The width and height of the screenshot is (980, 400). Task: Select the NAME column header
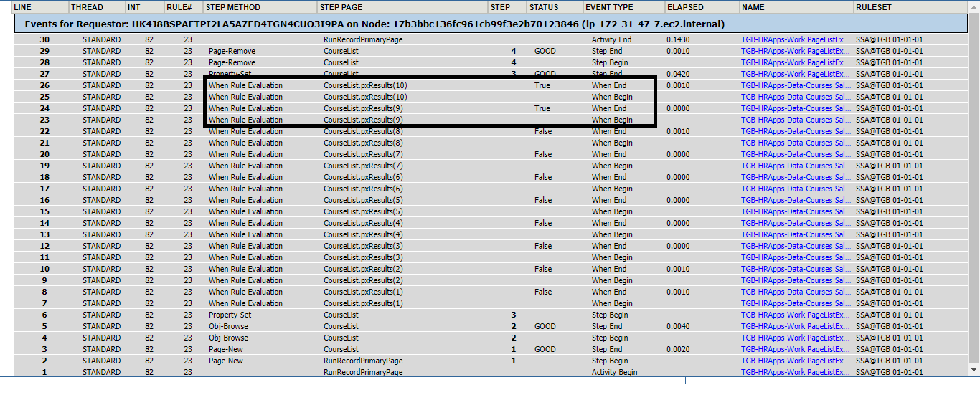pos(753,7)
